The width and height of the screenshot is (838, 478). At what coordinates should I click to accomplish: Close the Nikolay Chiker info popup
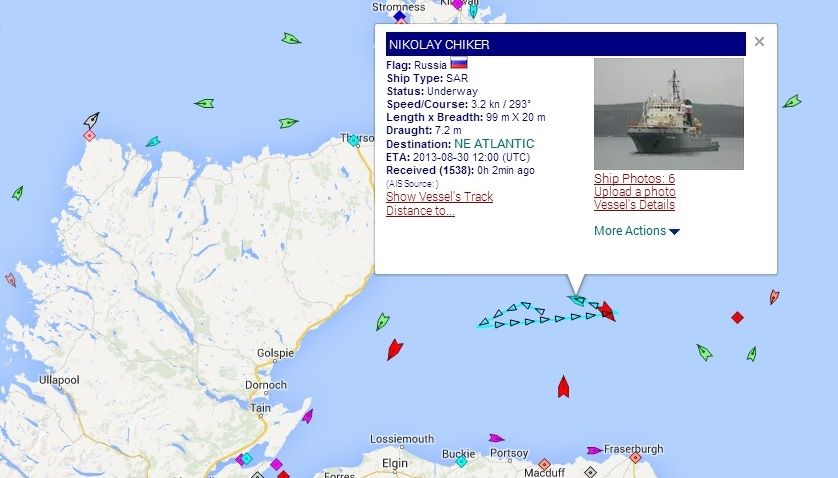[x=759, y=42]
